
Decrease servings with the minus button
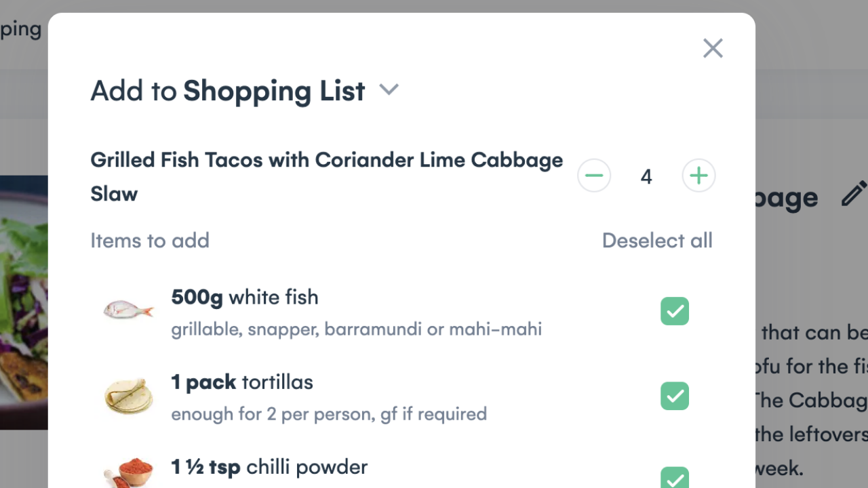click(594, 176)
